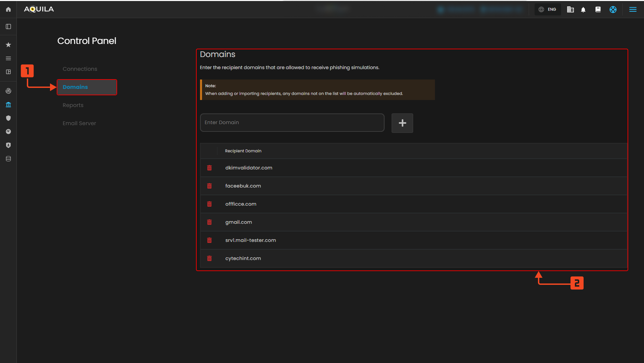Click the notification bell icon
644x363 pixels.
click(583, 10)
